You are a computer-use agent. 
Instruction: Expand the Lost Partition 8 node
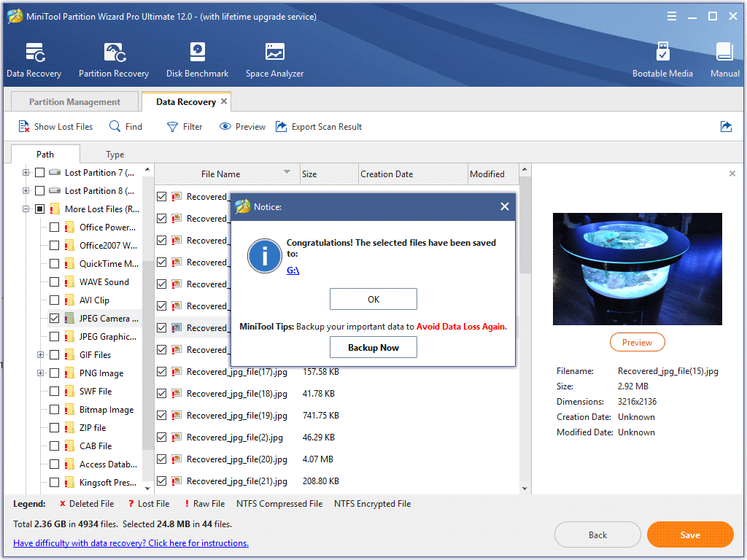click(26, 191)
